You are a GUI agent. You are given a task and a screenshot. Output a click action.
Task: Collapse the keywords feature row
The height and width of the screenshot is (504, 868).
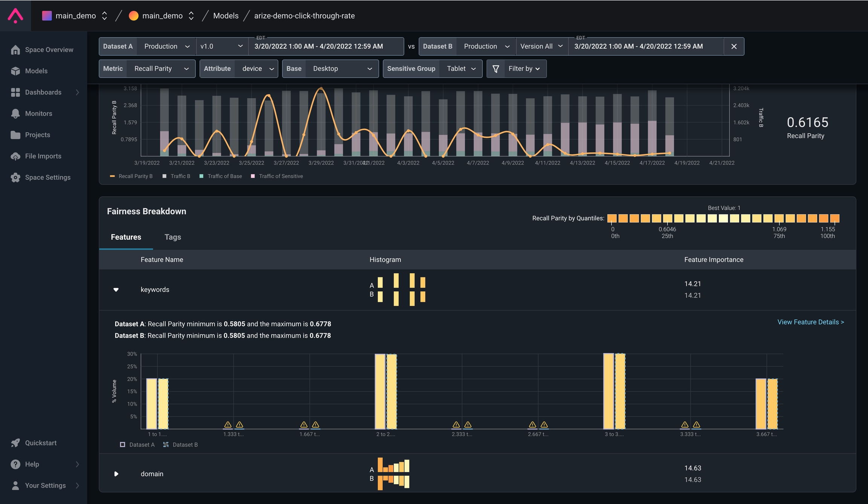pos(116,289)
